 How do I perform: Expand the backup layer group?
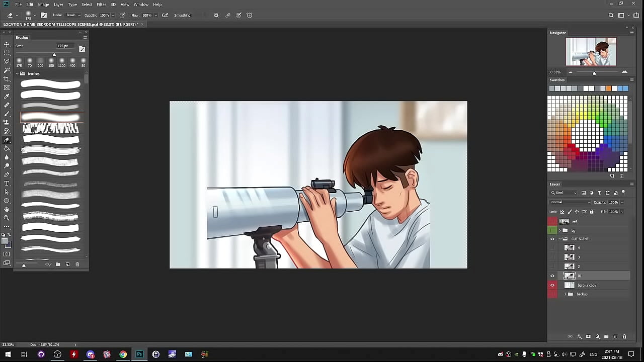565,294
